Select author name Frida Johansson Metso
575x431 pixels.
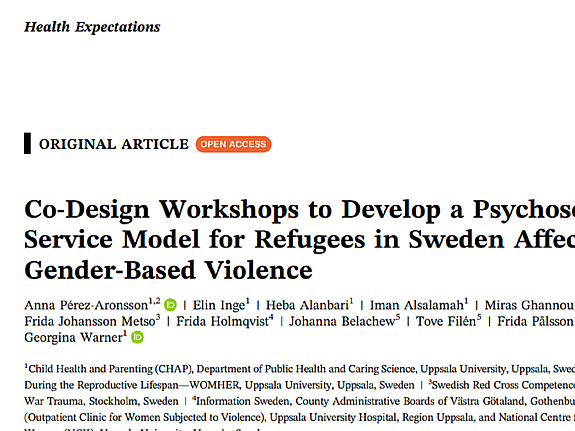point(90,321)
